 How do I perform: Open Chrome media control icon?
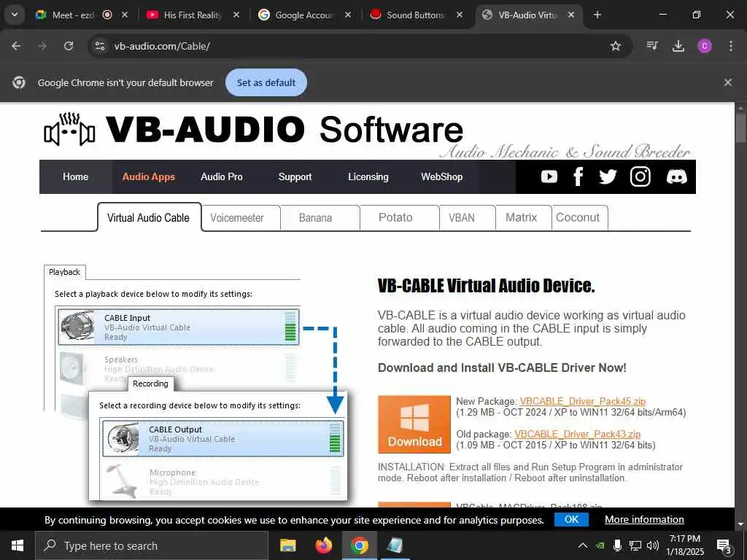(651, 46)
